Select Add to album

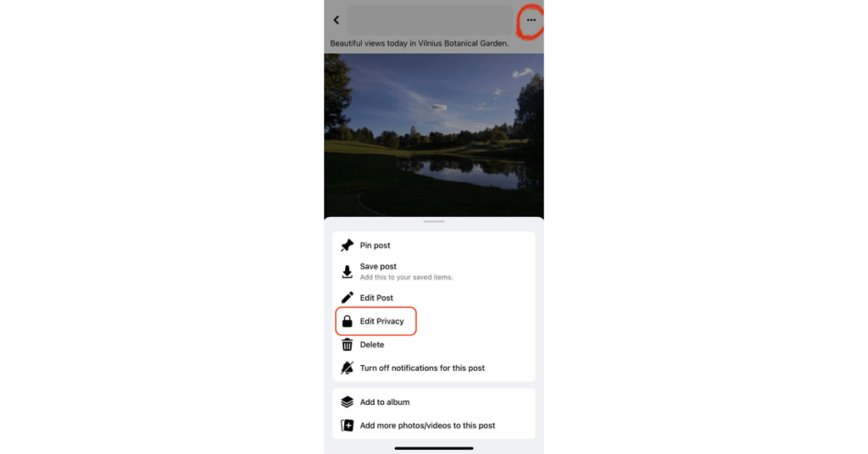tap(433, 402)
